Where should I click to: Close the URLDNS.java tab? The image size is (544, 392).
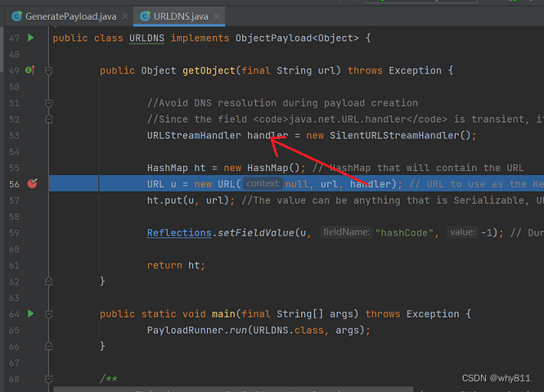[217, 16]
